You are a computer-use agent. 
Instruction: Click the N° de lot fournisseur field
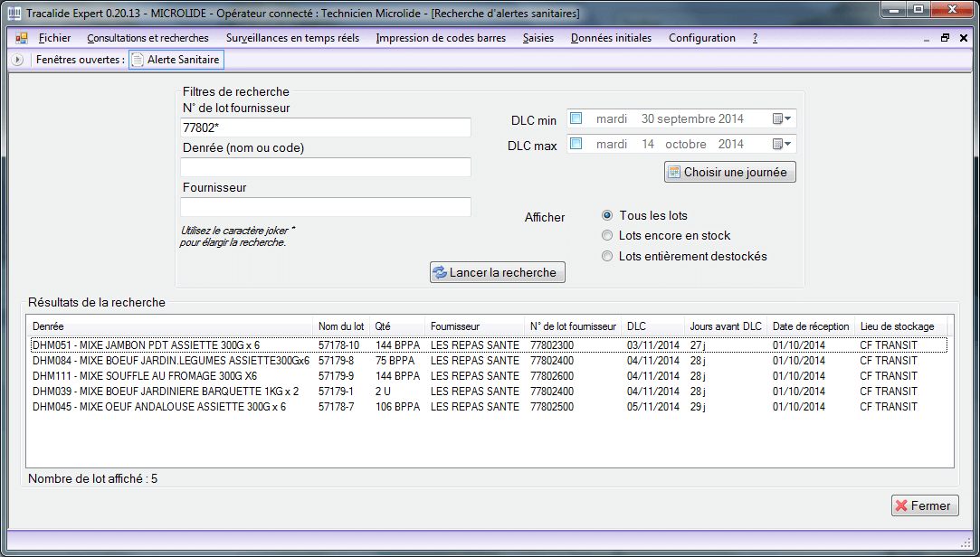point(326,127)
